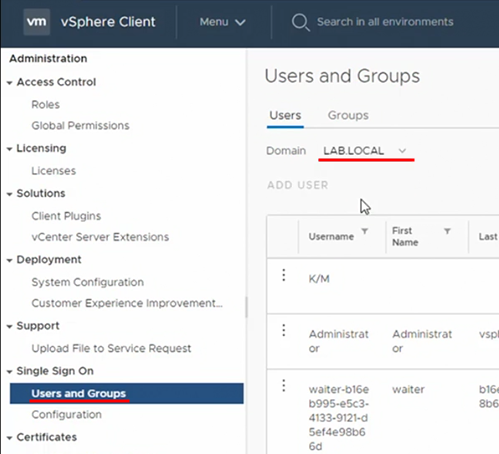Screen dimensions: 499x454
Task: Collapse the Licensing section
Action: 9,149
